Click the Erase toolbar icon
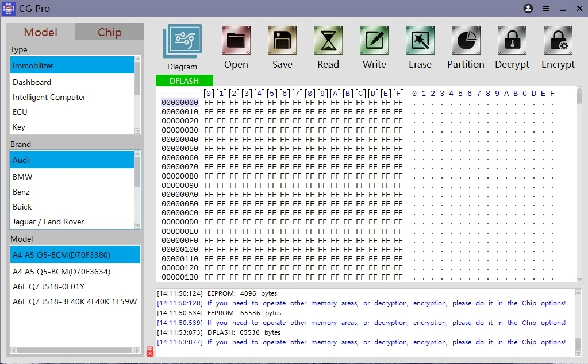 [x=420, y=40]
